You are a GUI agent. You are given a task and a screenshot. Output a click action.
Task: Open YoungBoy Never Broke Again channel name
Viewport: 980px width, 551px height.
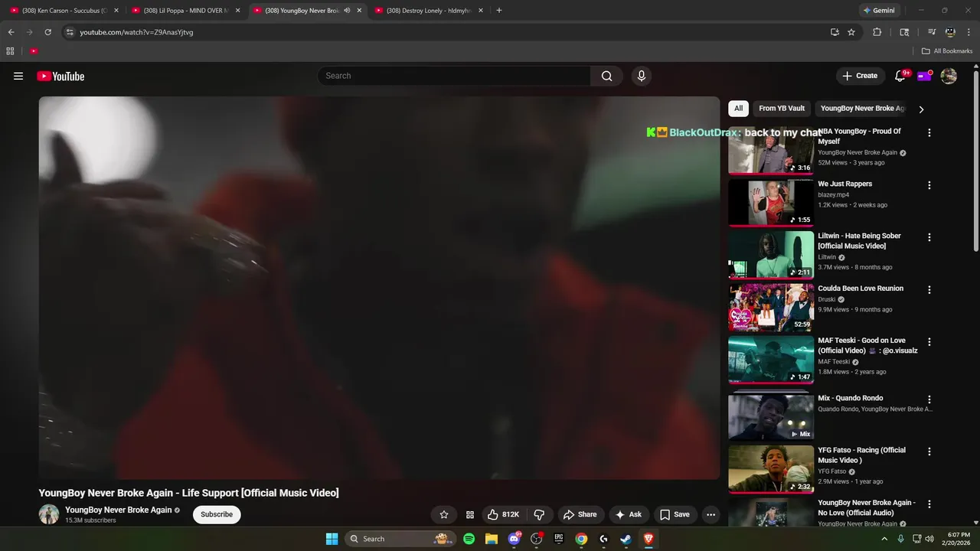[x=119, y=510]
